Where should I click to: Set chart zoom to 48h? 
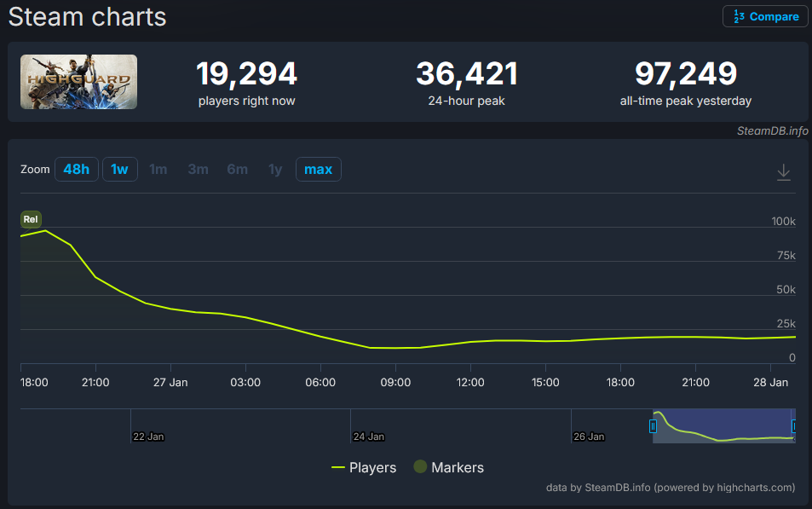pos(77,170)
